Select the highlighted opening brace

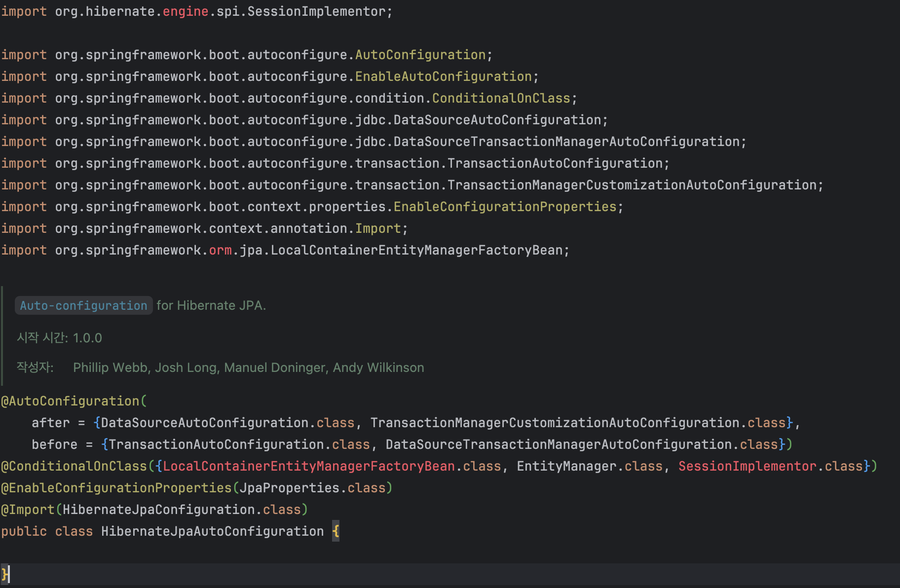pyautogui.click(x=336, y=531)
